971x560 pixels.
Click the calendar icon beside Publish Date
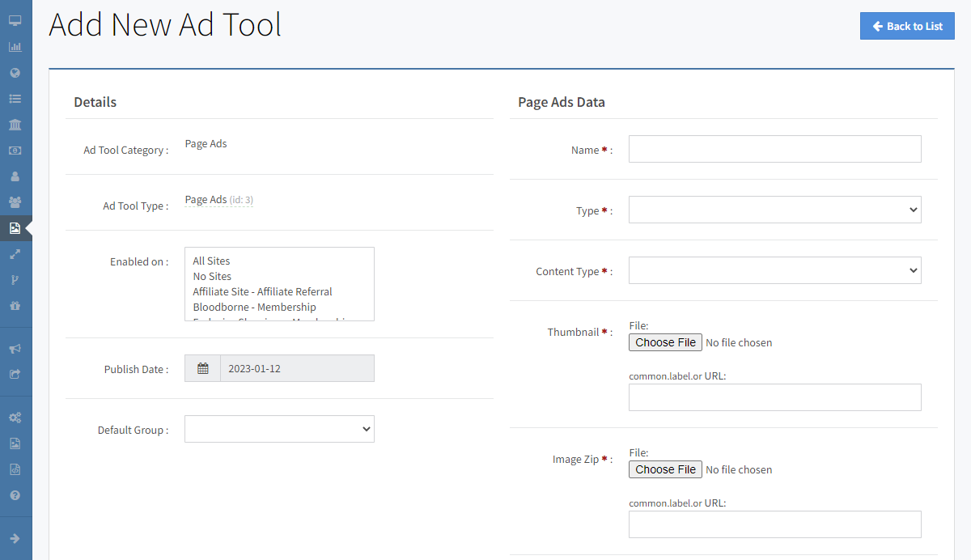pos(203,368)
